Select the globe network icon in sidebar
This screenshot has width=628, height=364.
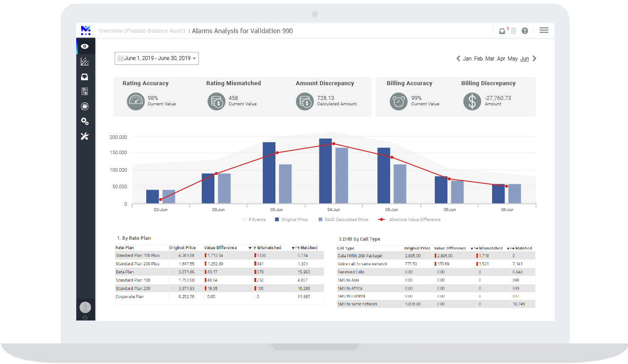[85, 106]
